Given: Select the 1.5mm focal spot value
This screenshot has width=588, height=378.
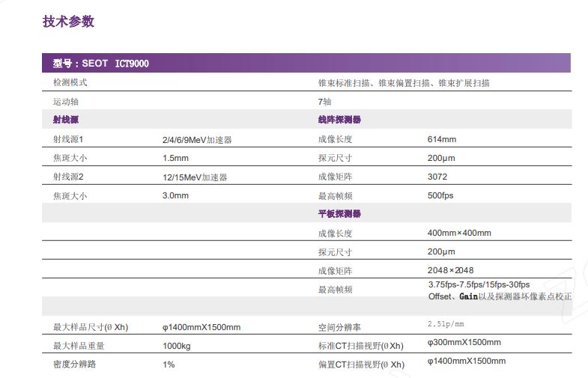Looking at the screenshot, I should [175, 158].
